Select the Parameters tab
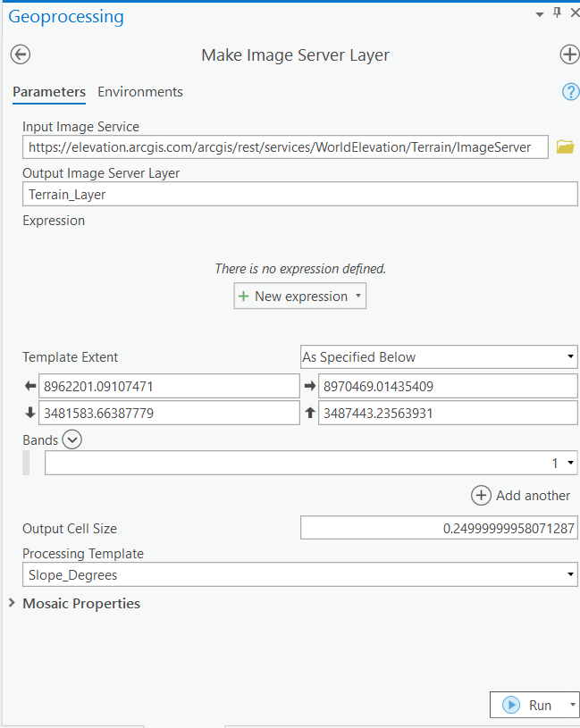The image size is (580, 728). [x=49, y=91]
